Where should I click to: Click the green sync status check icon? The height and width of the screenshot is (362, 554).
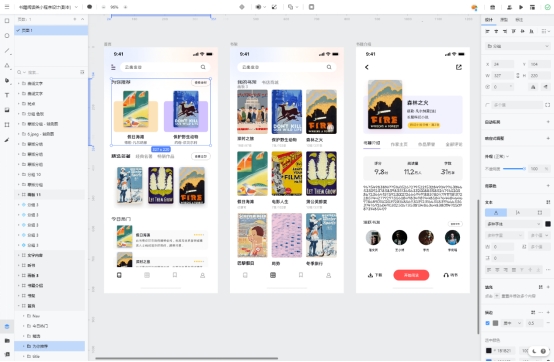click(x=548, y=7)
